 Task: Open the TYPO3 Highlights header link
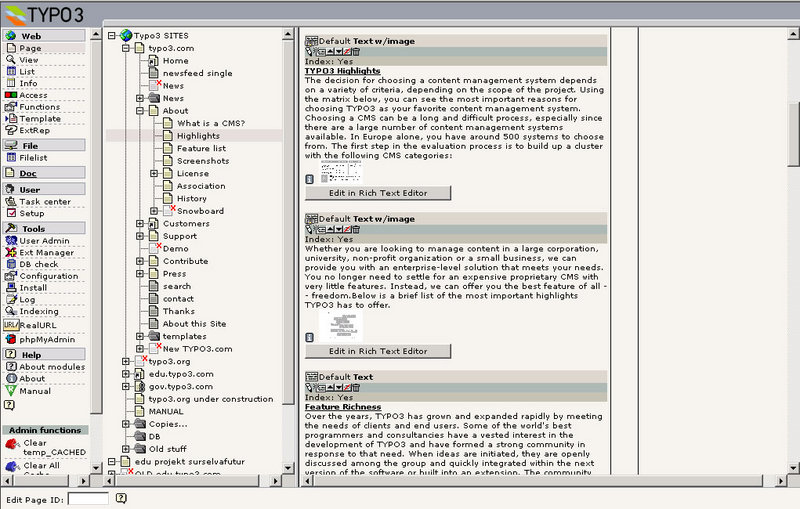[342, 71]
